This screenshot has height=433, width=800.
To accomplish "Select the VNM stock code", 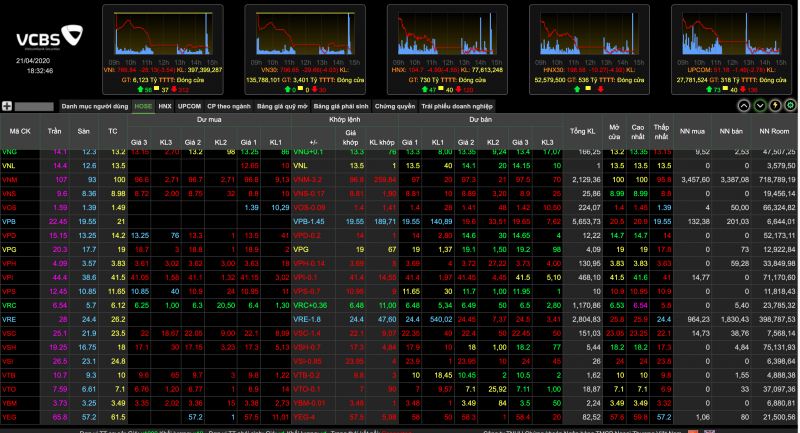I will click(10, 180).
